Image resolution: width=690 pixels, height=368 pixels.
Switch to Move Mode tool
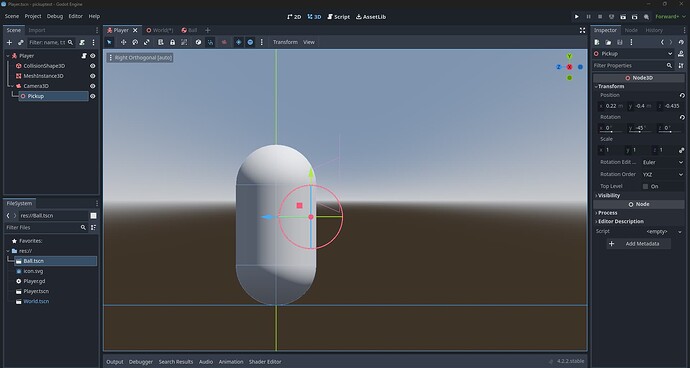(123, 42)
